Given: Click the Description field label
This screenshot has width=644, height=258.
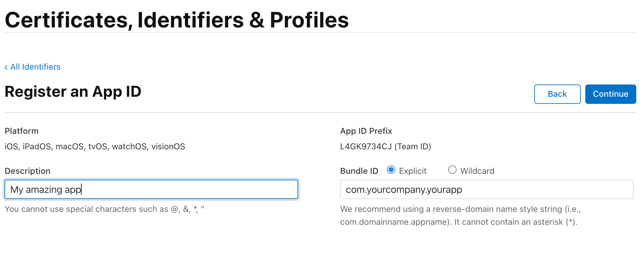Looking at the screenshot, I should coord(27,171).
